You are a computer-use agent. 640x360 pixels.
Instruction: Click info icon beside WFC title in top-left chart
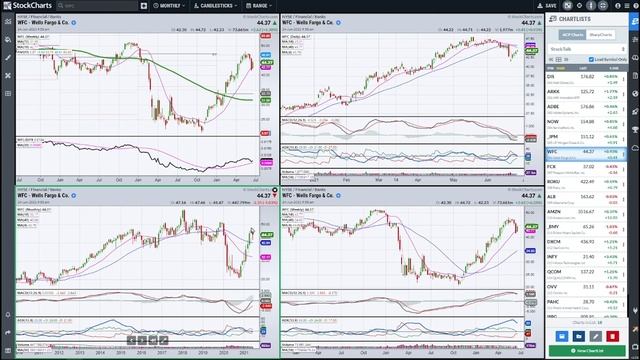point(74,23)
